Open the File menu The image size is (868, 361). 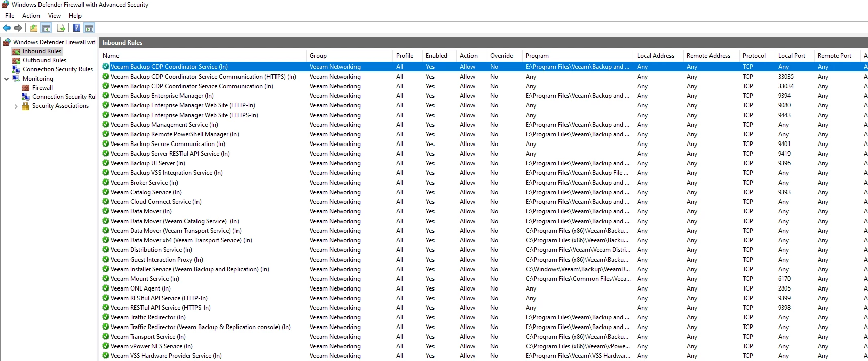pos(10,16)
